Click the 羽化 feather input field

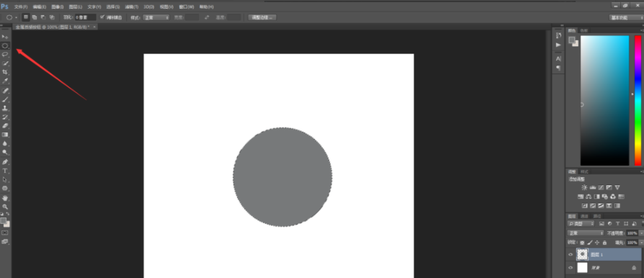click(85, 18)
